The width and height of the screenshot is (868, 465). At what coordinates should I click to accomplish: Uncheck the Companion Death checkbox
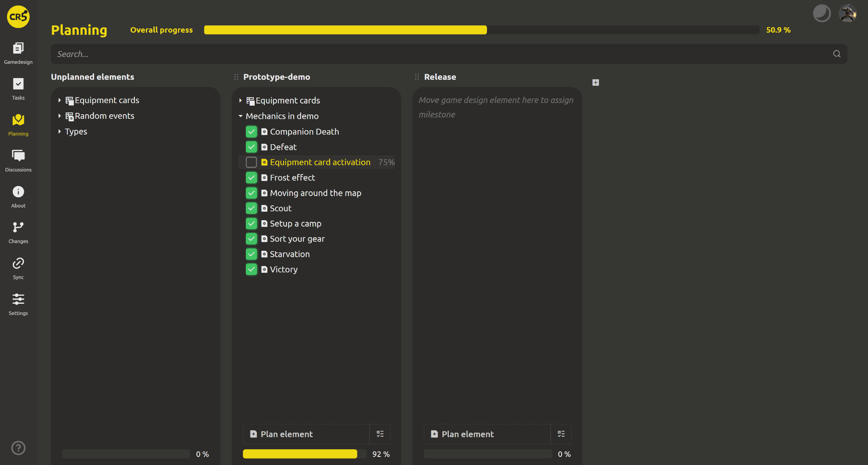251,132
